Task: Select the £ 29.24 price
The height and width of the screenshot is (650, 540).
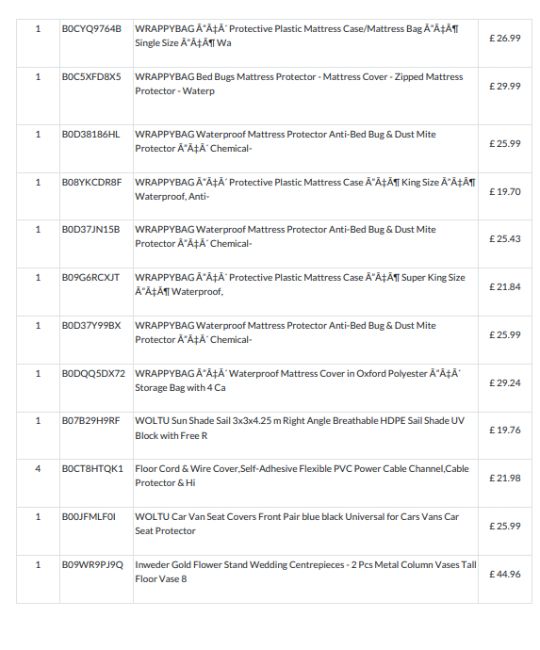Action: [505, 383]
